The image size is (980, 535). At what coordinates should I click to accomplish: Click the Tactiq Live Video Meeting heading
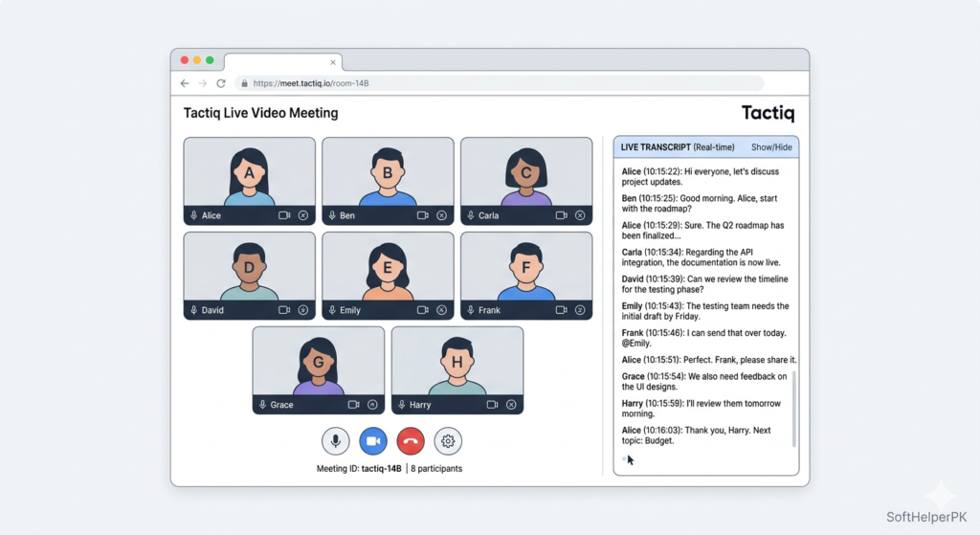pyautogui.click(x=260, y=113)
